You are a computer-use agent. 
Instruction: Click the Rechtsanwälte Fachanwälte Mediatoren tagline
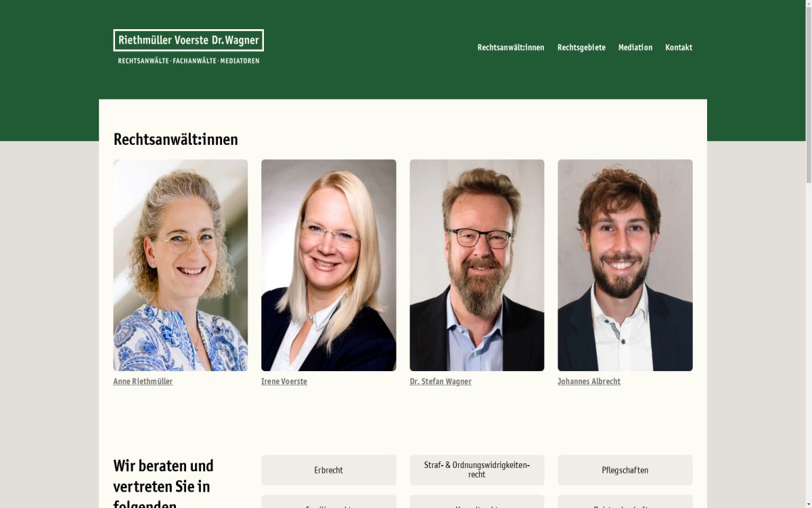click(188, 61)
